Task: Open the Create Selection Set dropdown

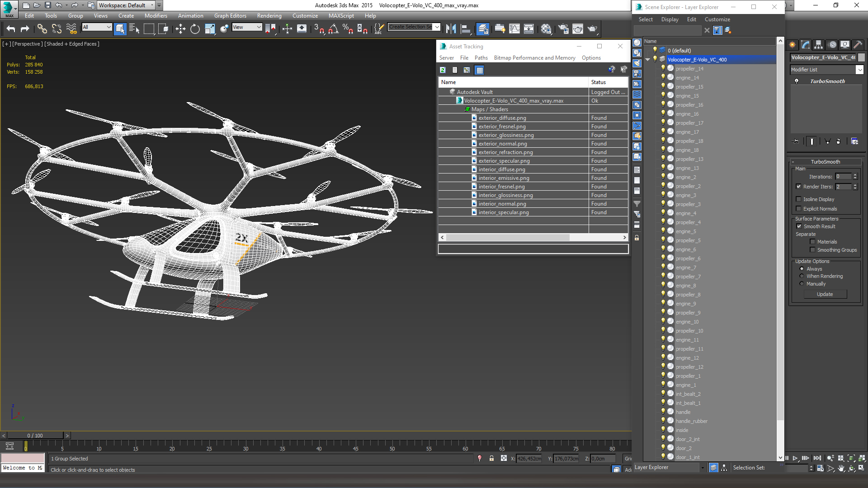Action: pos(437,27)
